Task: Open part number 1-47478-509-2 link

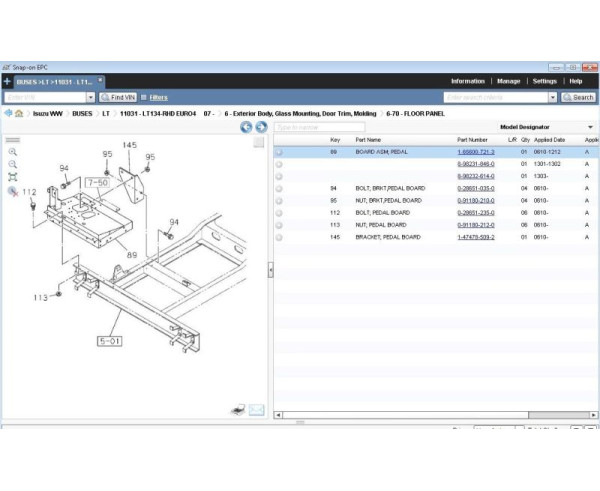Action: [x=476, y=237]
